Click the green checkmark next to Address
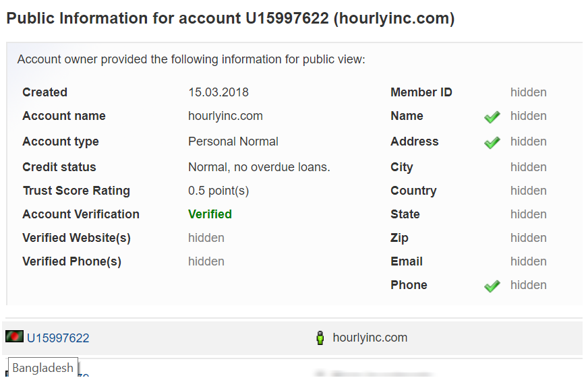Viewport: 588px width, 378px height. [x=492, y=142]
